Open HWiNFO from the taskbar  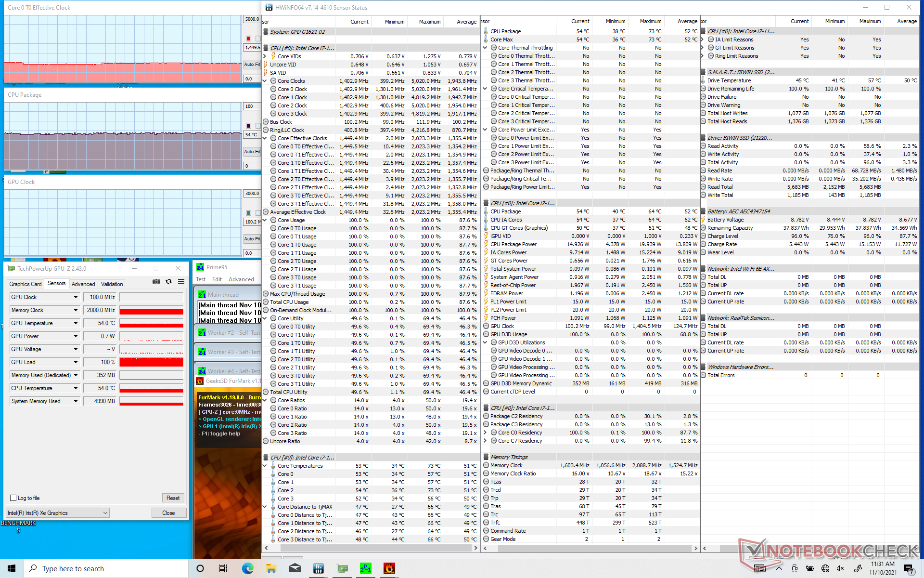tap(318, 568)
